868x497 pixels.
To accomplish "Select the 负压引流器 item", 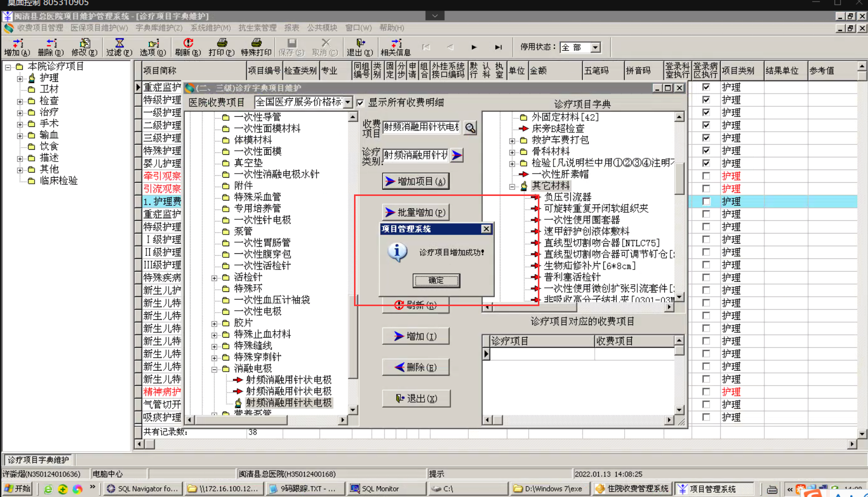I will point(568,197).
